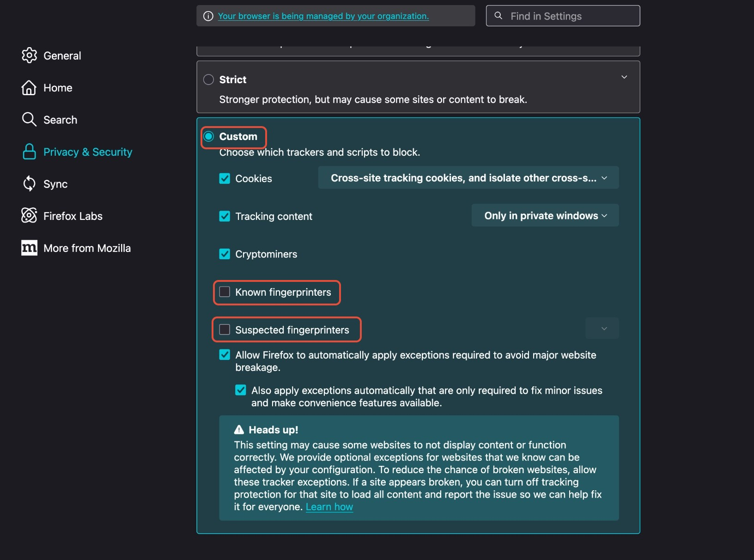
Task: Click the info icon beside managed notice
Action: (x=208, y=16)
